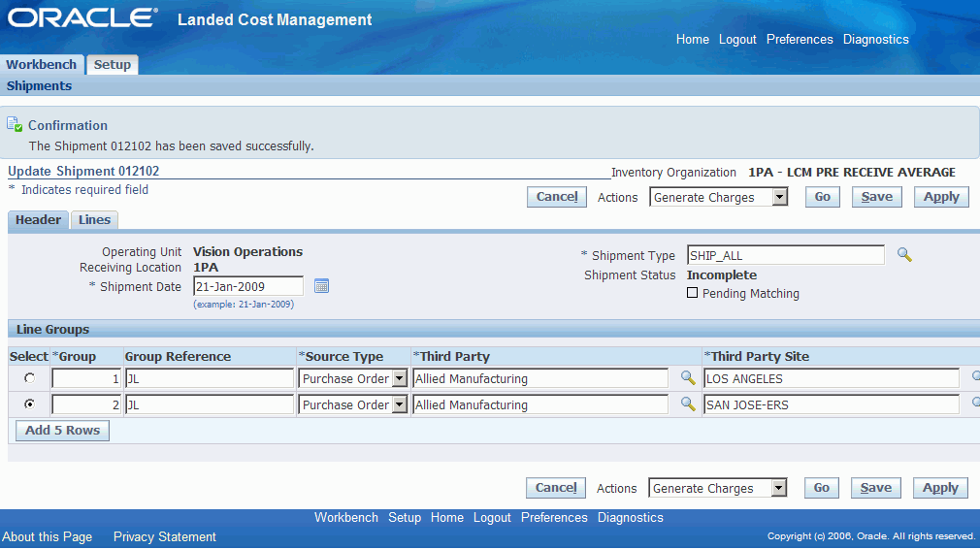980x549 pixels.
Task: Tick the Pending Matching checkbox
Action: 692,292
